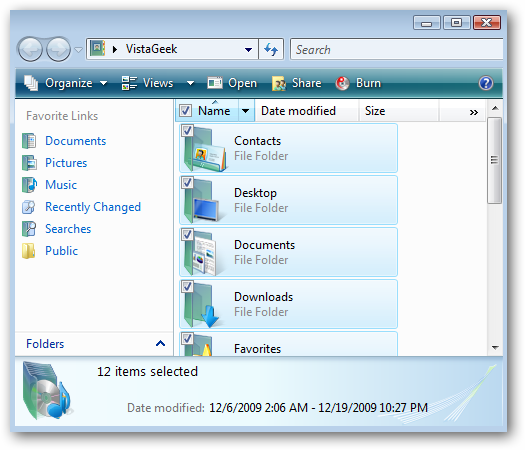Open Pictures in Favorite Links
This screenshot has height=450, width=525.
(x=66, y=163)
